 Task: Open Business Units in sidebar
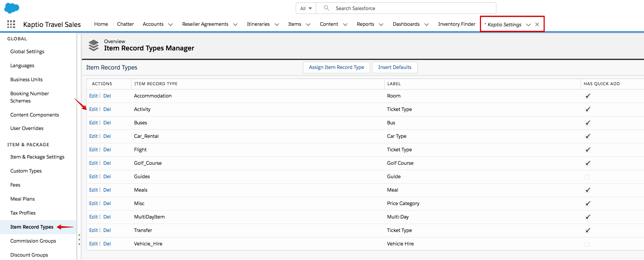26,80
